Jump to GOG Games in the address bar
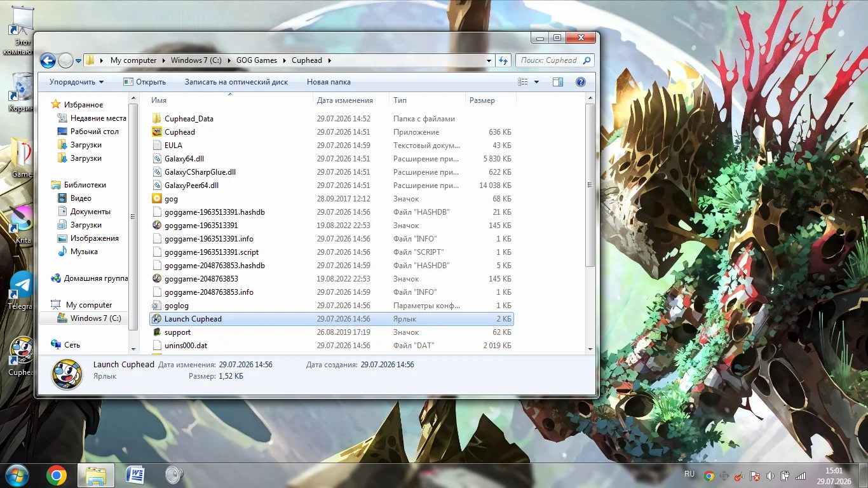The image size is (868, 488). click(257, 60)
